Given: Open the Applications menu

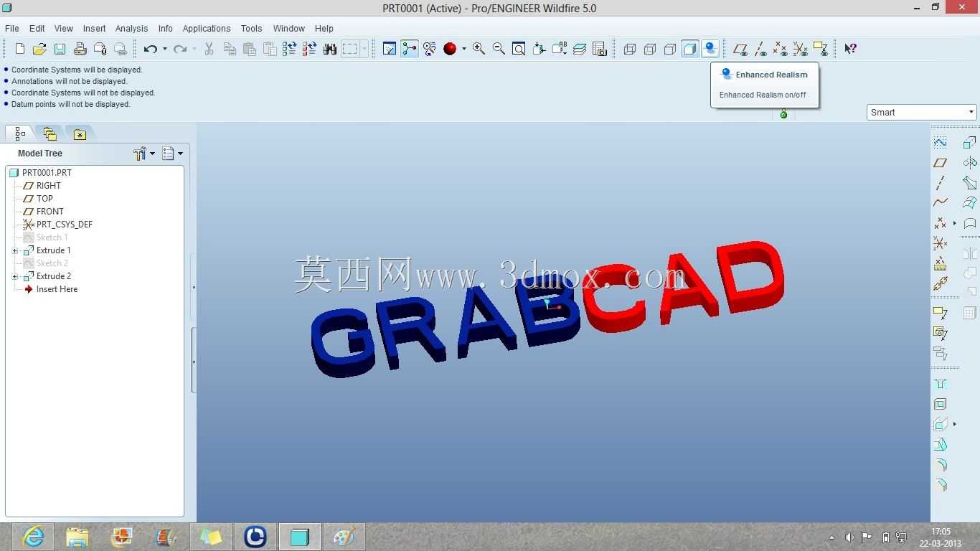Looking at the screenshot, I should point(207,29).
